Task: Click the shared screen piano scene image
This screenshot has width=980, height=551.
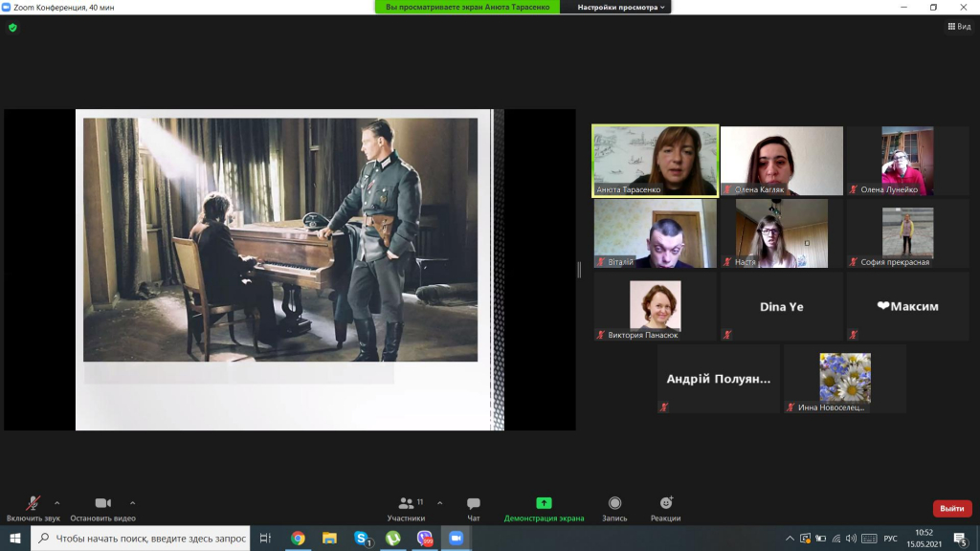Action: tap(280, 240)
